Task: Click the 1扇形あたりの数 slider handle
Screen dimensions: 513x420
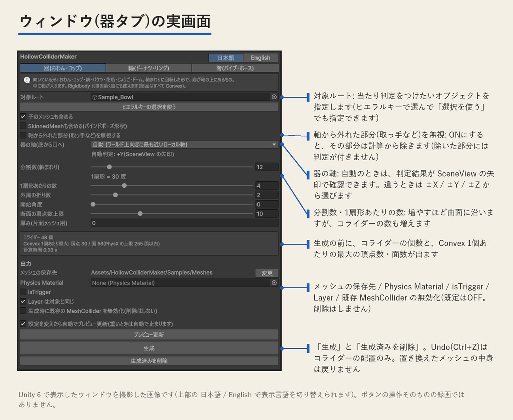Action: pos(124,186)
